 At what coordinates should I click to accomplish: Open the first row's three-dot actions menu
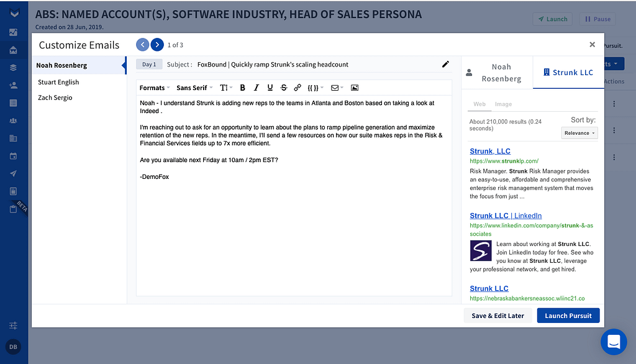coord(614,104)
